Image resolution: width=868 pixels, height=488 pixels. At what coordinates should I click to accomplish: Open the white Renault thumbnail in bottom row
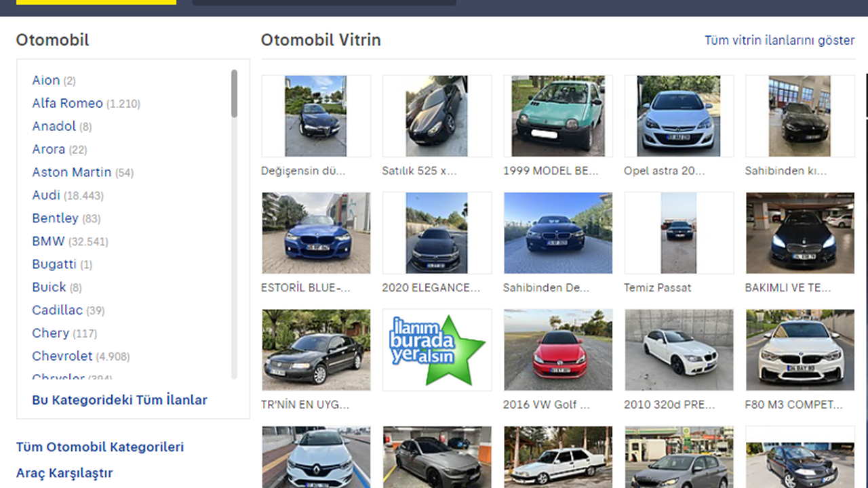click(316, 457)
